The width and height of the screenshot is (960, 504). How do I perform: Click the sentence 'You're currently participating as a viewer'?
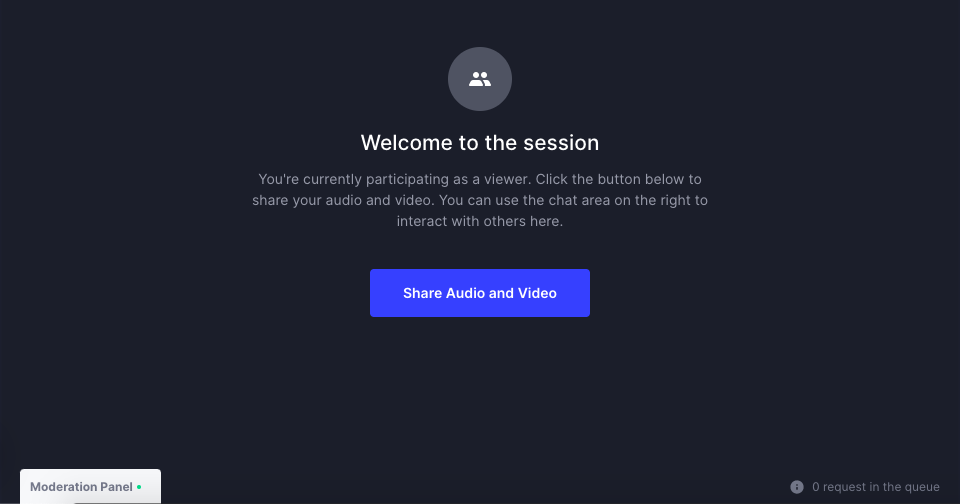point(395,179)
